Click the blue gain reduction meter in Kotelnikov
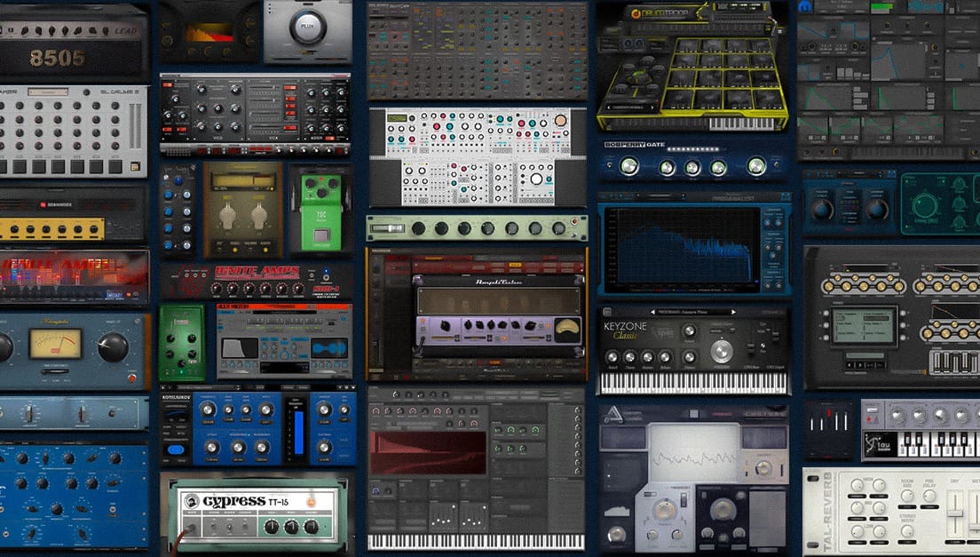980x557 pixels. click(298, 432)
